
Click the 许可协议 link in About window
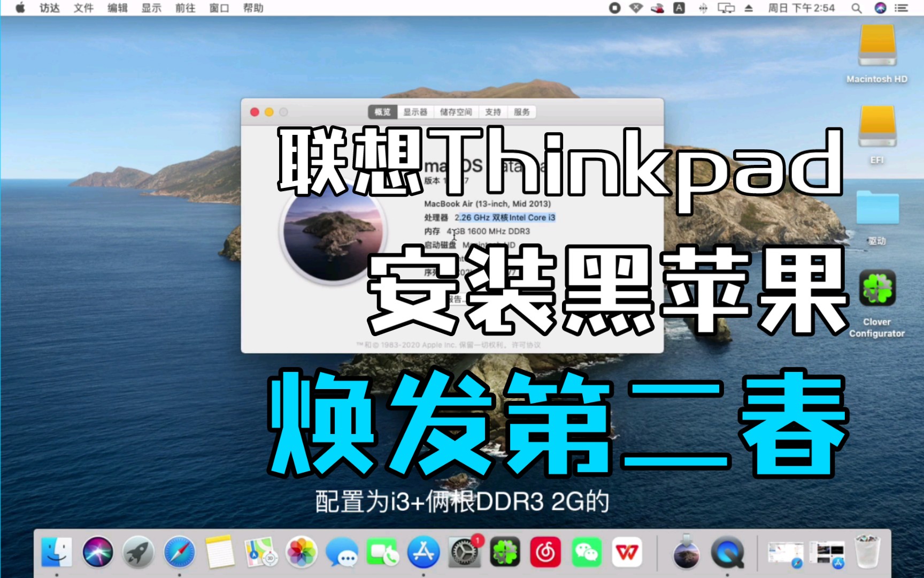(526, 345)
